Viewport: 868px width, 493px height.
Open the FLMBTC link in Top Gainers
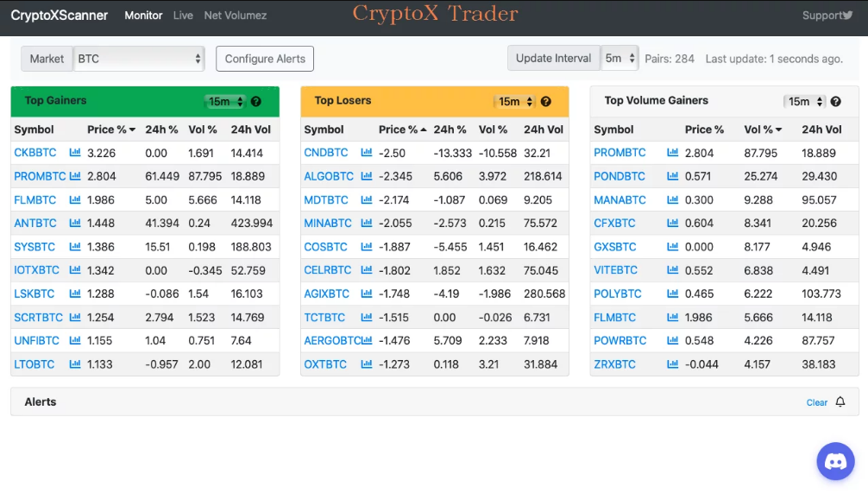(x=35, y=199)
